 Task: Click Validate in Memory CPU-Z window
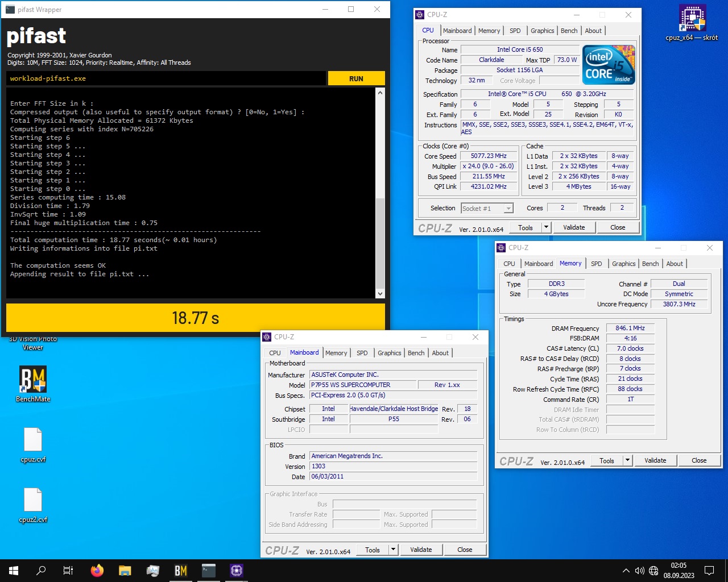[x=655, y=460]
